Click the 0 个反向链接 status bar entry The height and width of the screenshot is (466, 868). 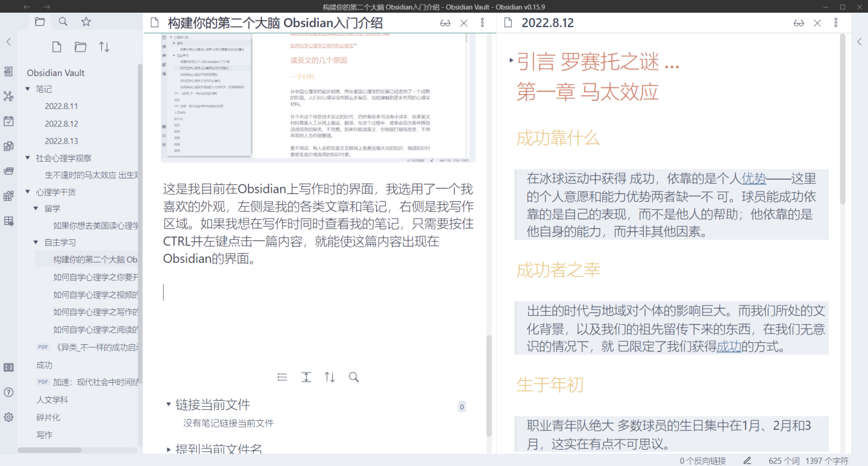pyautogui.click(x=703, y=461)
